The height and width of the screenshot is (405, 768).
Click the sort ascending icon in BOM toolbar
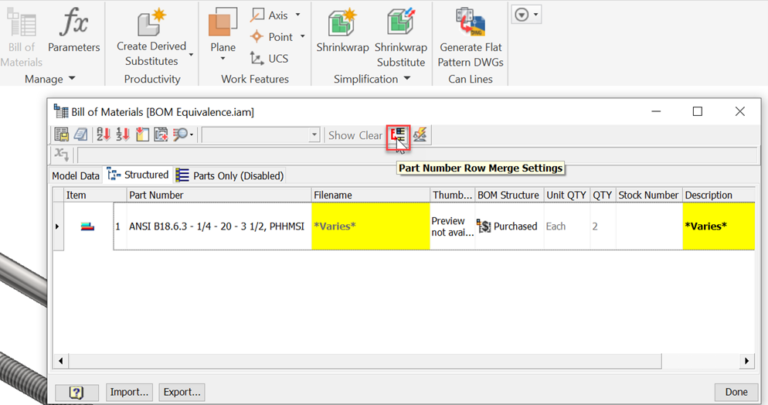click(x=103, y=135)
